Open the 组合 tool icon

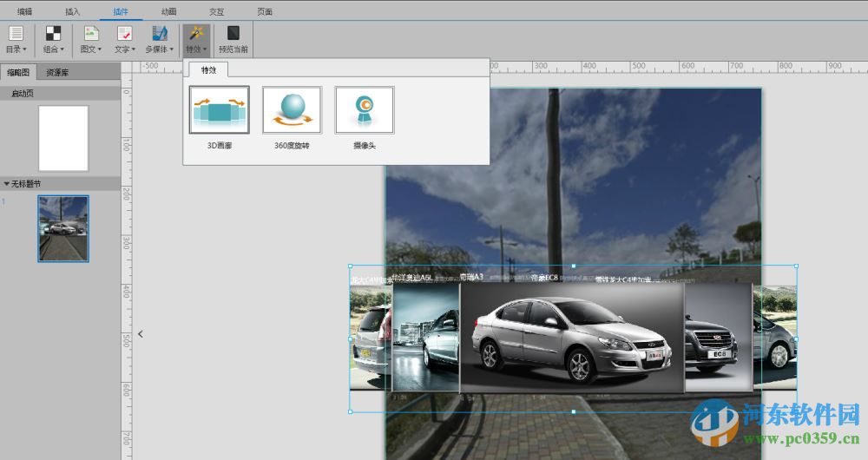[53, 34]
